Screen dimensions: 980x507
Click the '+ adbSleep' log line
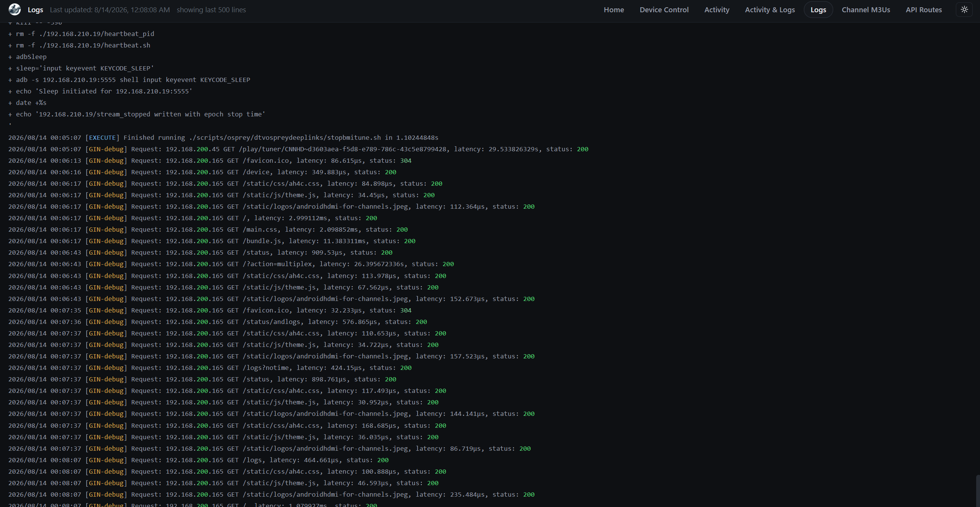pos(28,57)
